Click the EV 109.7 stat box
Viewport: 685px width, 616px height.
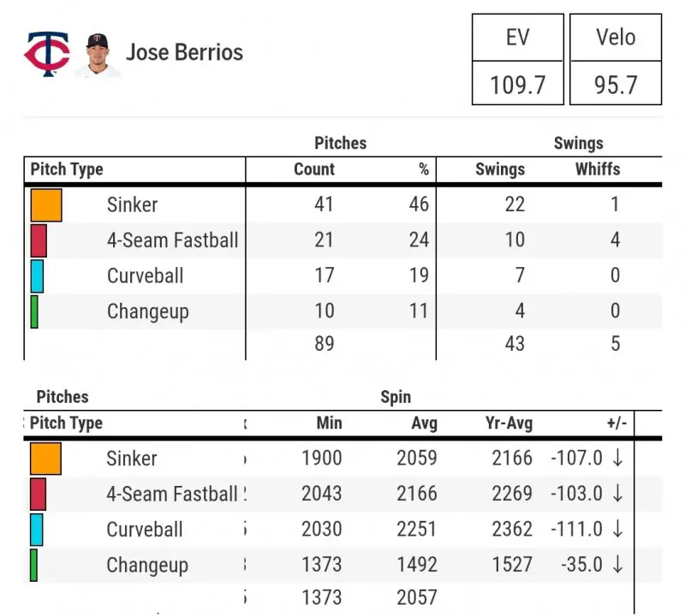pos(518,59)
